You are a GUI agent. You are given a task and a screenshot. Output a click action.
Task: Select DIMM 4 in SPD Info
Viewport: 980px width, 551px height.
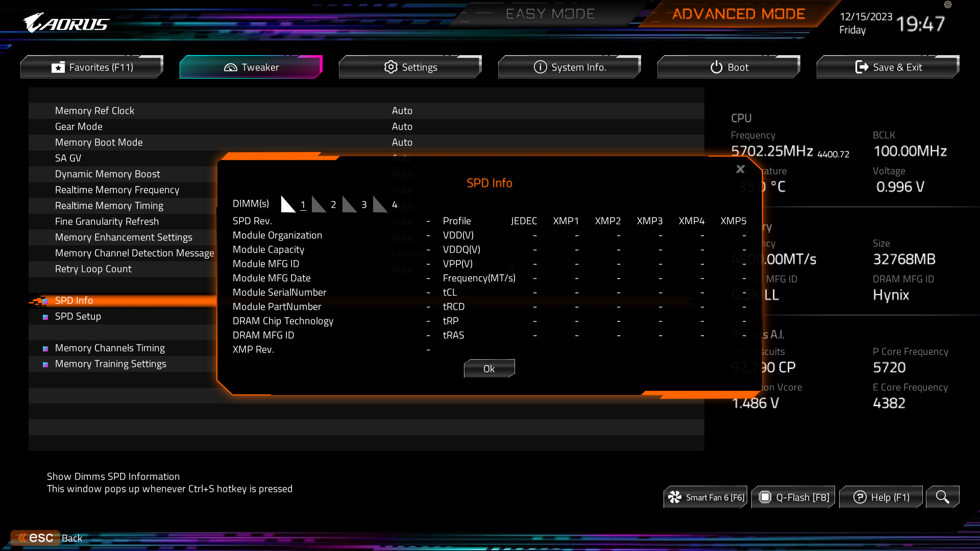[x=385, y=204]
